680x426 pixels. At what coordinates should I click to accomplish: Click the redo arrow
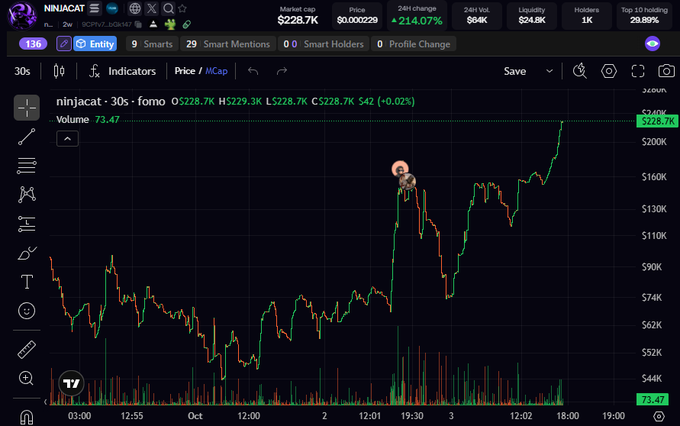(282, 71)
